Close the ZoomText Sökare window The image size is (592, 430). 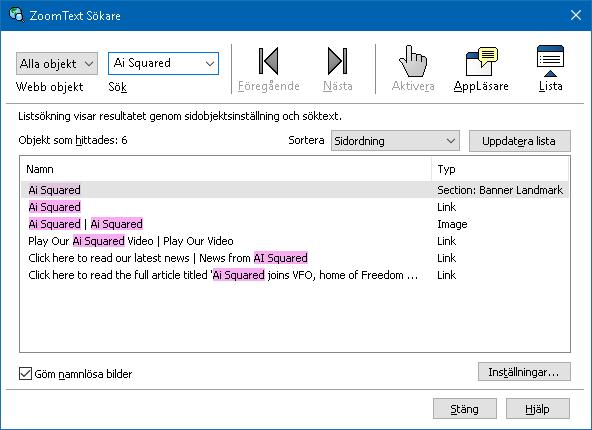[576, 15]
